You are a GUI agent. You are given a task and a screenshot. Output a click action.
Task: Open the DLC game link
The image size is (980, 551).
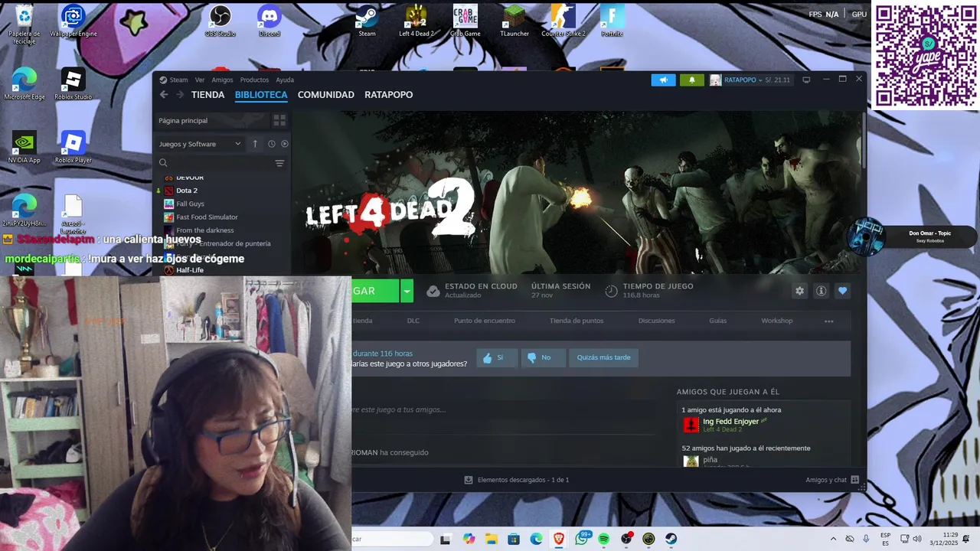413,321
